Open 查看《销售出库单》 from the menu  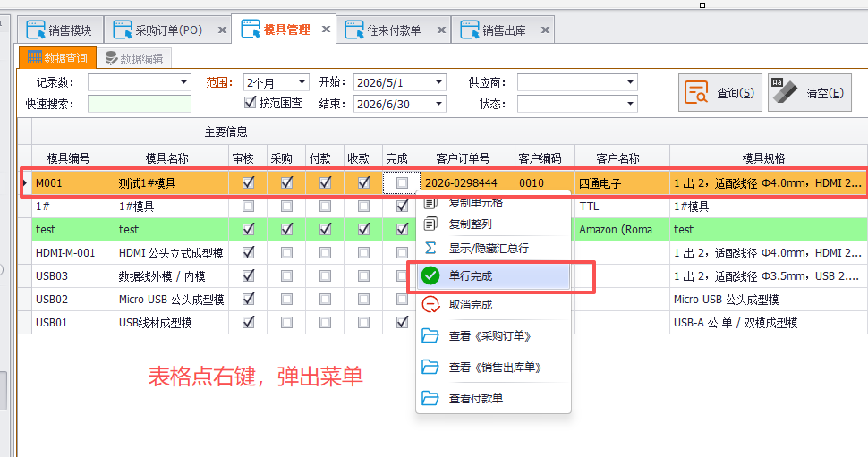(494, 367)
